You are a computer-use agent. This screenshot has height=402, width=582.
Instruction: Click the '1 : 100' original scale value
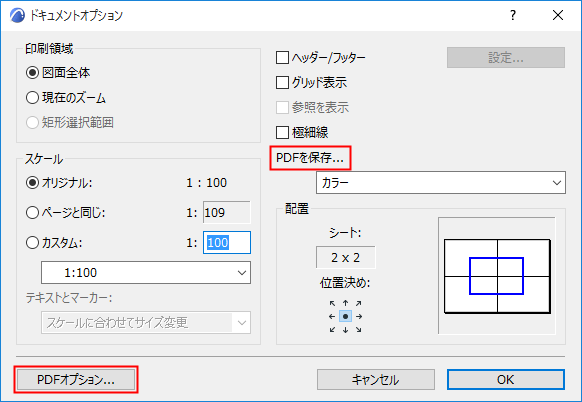[x=206, y=183]
